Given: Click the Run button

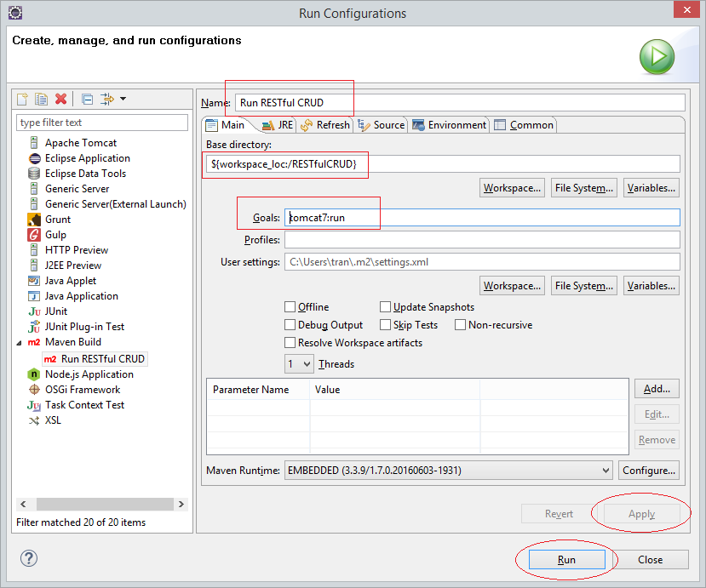Looking at the screenshot, I should (566, 560).
